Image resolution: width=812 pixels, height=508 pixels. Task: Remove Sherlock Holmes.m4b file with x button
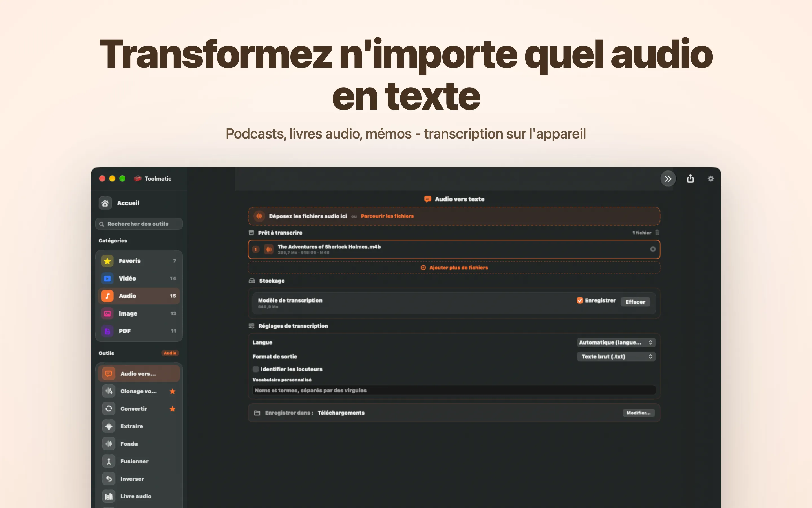(653, 249)
